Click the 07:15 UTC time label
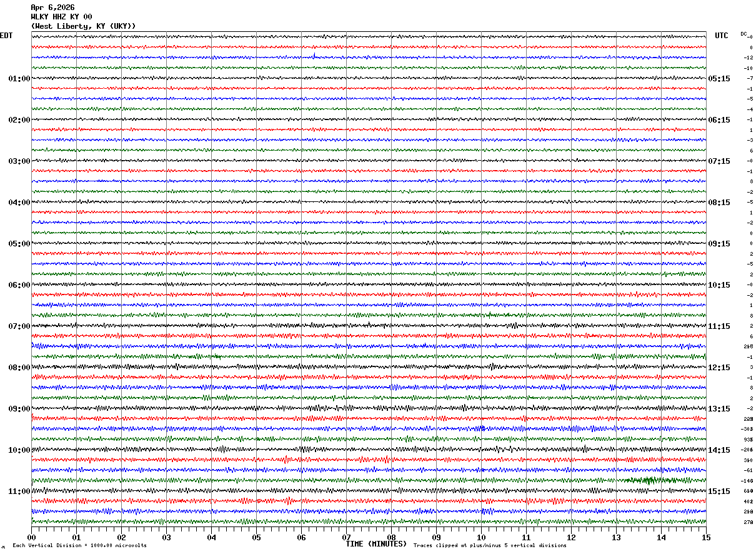Image resolution: width=756 pixels, height=554 pixels. pyautogui.click(x=719, y=161)
